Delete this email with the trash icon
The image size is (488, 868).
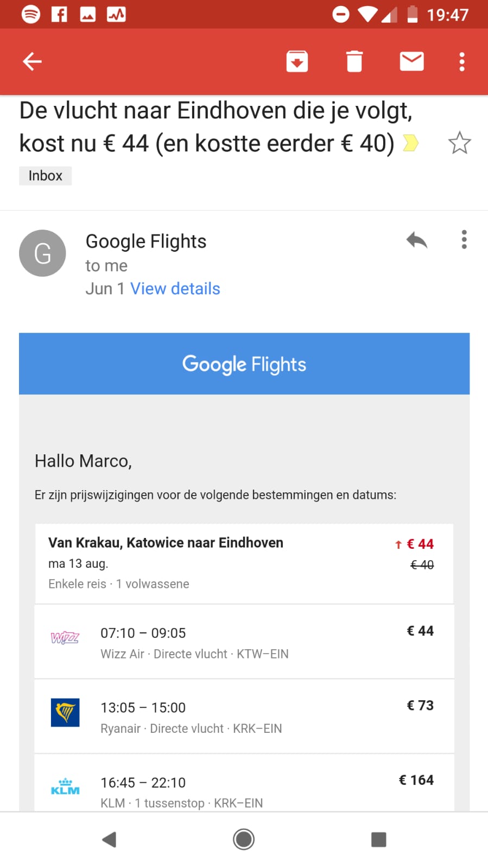click(x=354, y=61)
